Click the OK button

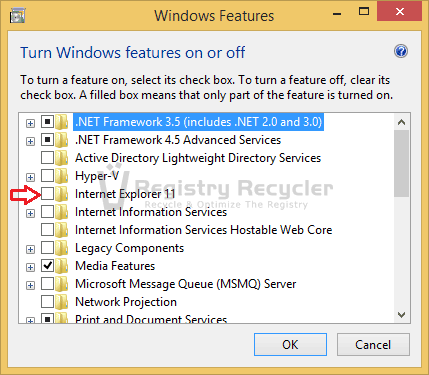[x=290, y=345]
